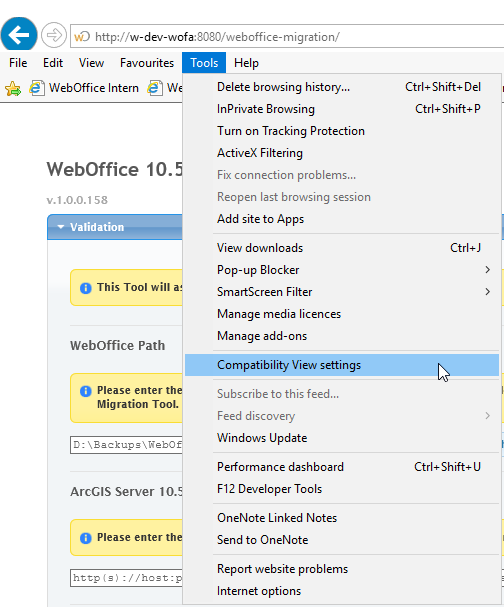The height and width of the screenshot is (607, 504).
Task: Click the add to favourites bar star icon
Action: 13,88
